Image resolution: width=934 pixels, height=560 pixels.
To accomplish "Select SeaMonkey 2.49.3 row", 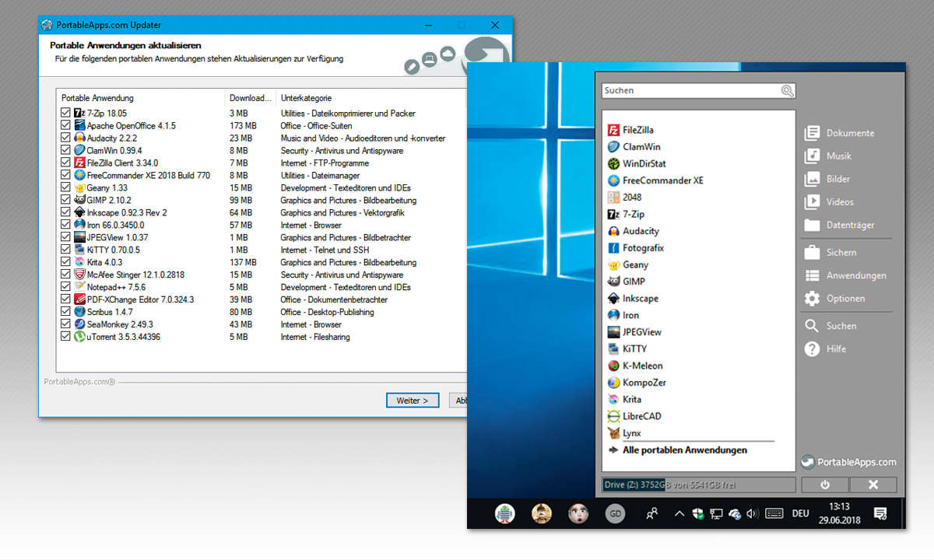I will pos(262,324).
